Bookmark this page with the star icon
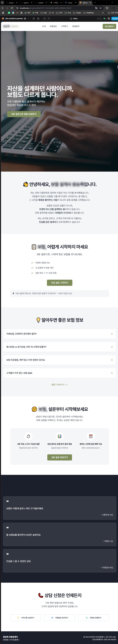Image resolution: width=118 pixels, height=644 pixels. coord(100,8)
